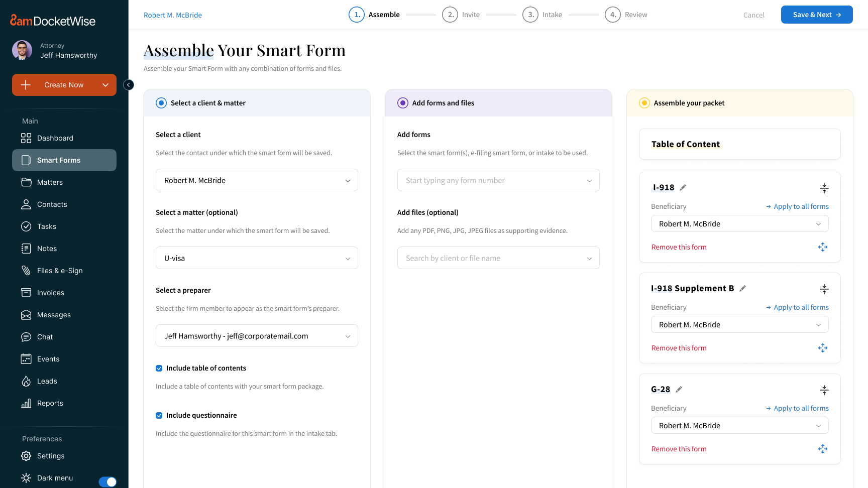The height and width of the screenshot is (488, 868).
Task: Open Reports from the sidebar
Action: [50, 403]
